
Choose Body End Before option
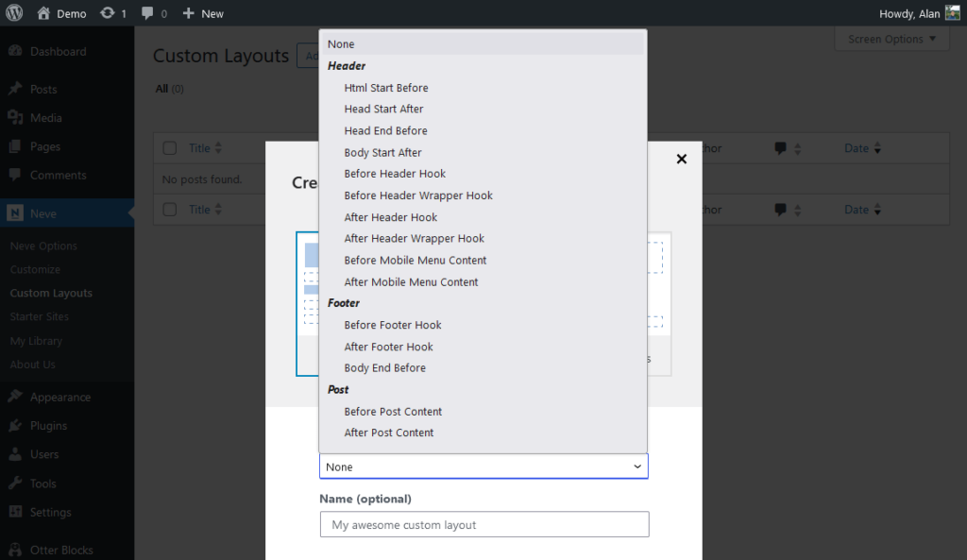click(483, 367)
